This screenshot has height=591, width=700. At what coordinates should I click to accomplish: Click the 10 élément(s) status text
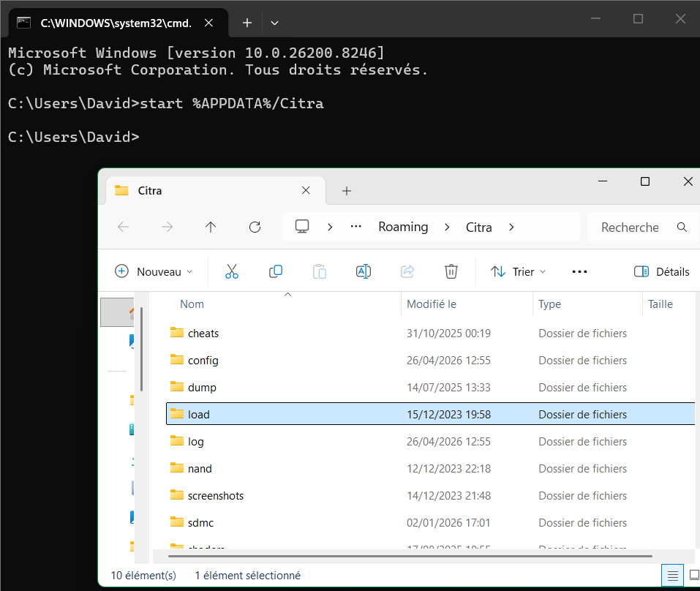click(x=143, y=576)
